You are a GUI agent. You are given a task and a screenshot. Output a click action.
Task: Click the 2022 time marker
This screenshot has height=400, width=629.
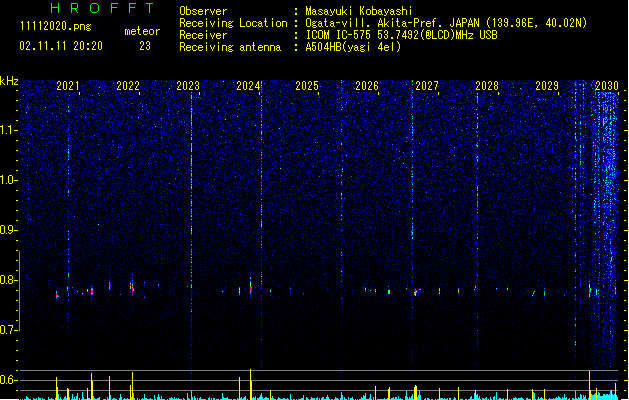128,85
